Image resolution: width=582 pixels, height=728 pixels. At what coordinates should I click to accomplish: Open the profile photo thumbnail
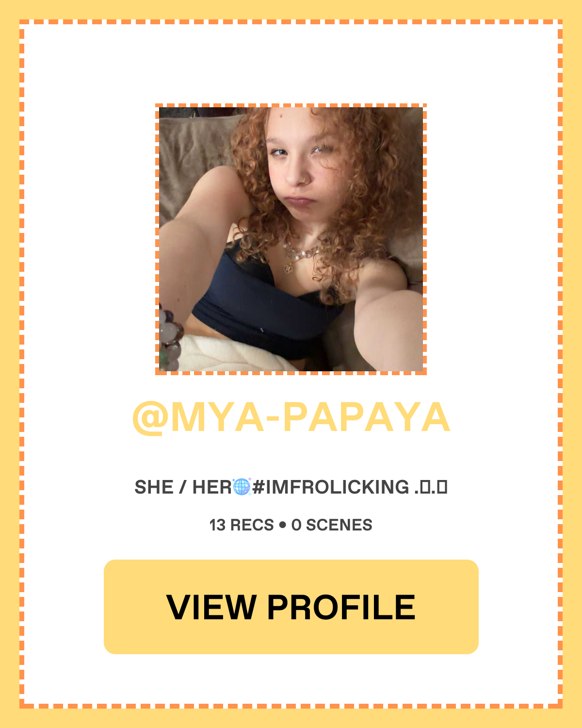pyautogui.click(x=291, y=239)
